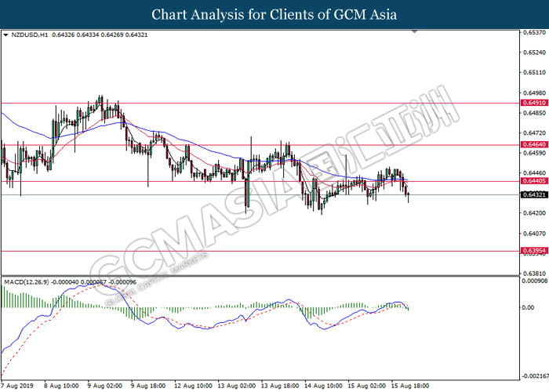549x392 pixels.
Task: Click the chart shift triangle marker at top
Action: click(x=415, y=31)
